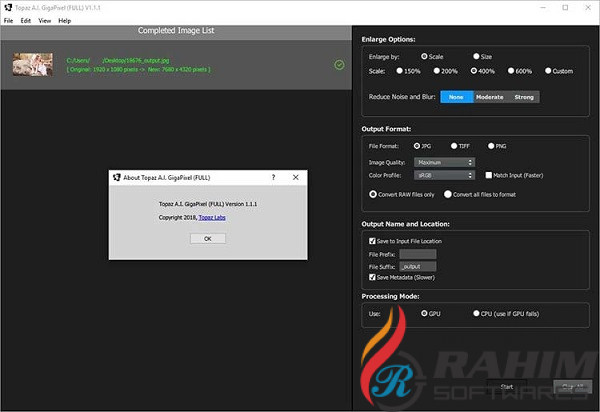
Task: Click the Completed Image List header
Action: pyautogui.click(x=176, y=31)
